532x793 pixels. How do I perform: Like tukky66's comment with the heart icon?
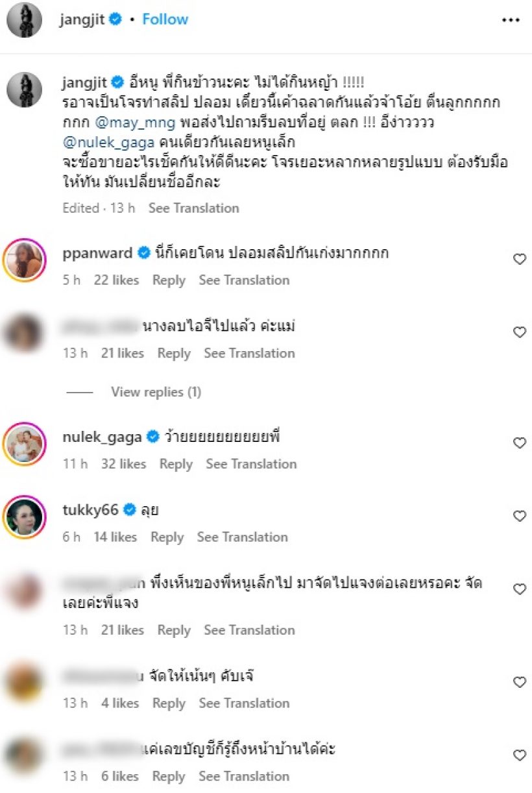(520, 517)
